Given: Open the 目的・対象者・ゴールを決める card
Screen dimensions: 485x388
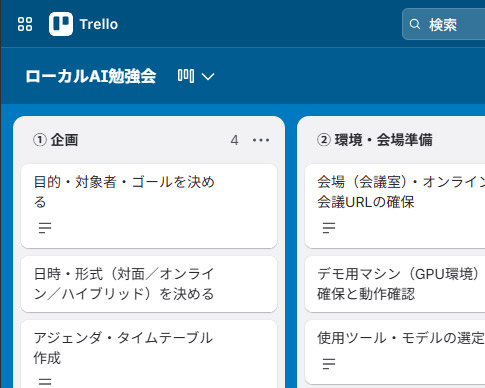Looking at the screenshot, I should pos(149,206).
